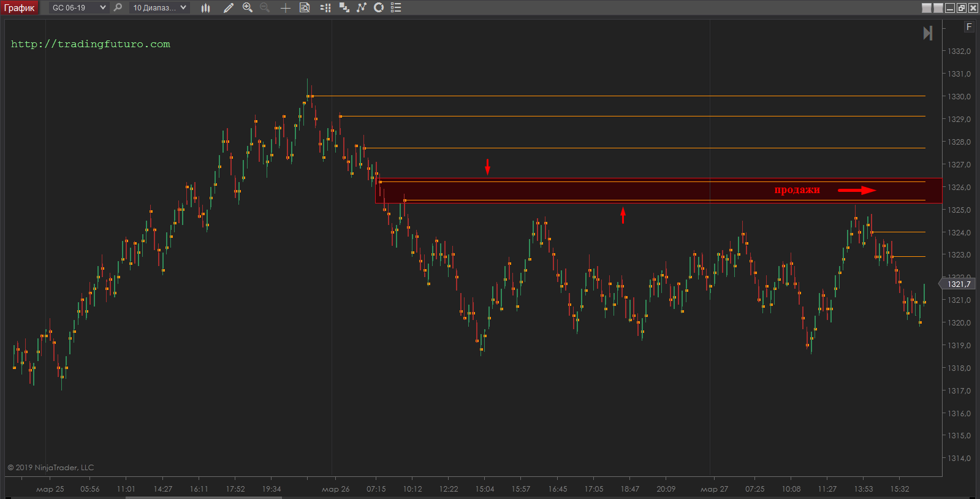Click the zoom out magnifier

coord(265,8)
